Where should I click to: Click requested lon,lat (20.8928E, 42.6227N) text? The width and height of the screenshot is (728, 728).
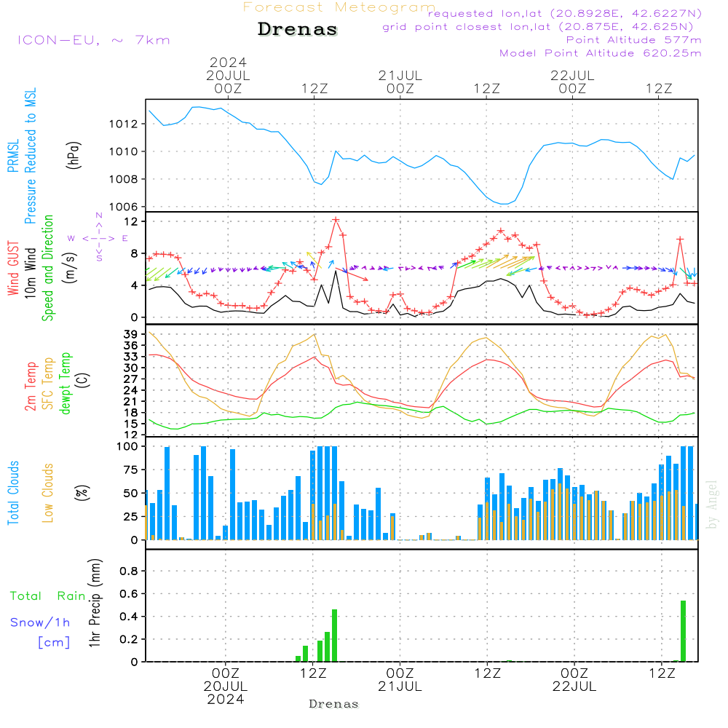tap(565, 13)
